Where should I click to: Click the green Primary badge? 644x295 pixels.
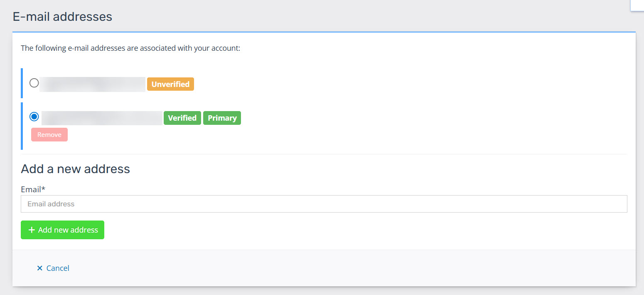tap(222, 118)
